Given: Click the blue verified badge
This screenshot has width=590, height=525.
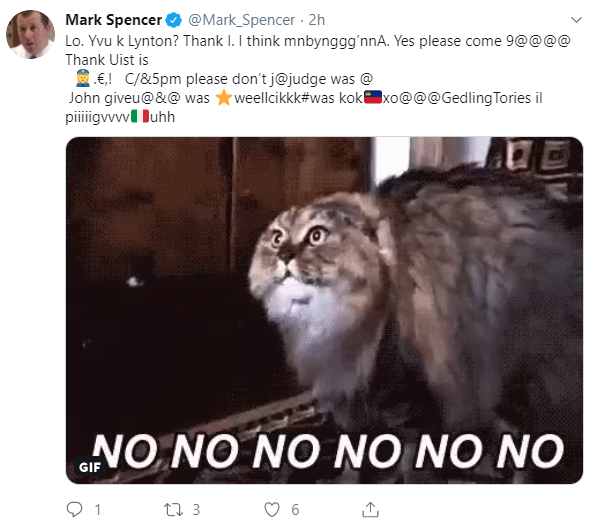Looking at the screenshot, I should (173, 20).
